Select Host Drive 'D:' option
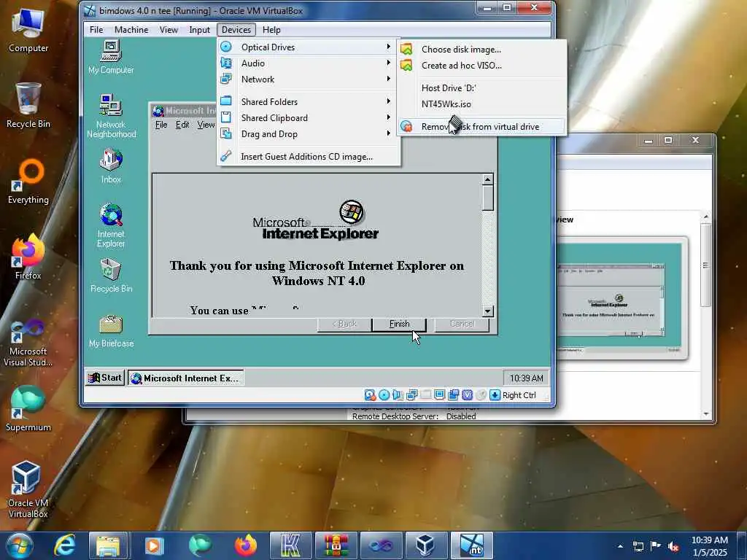 (481, 87)
